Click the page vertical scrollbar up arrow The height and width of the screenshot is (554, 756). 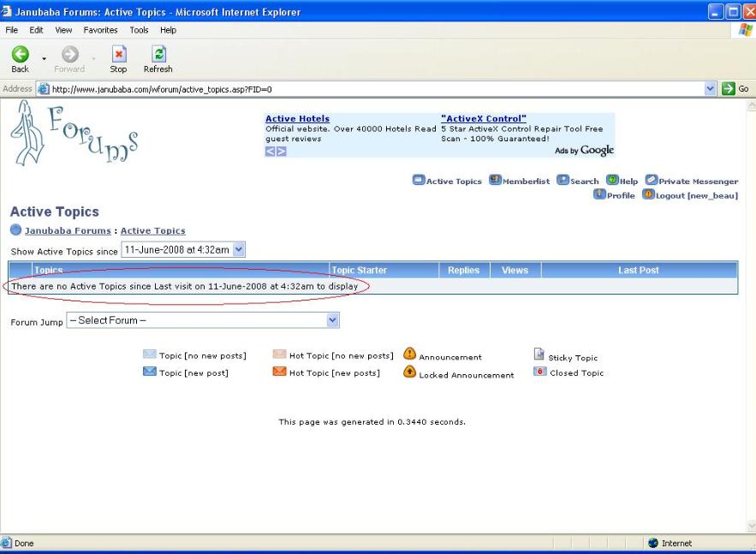pyautogui.click(x=751, y=105)
